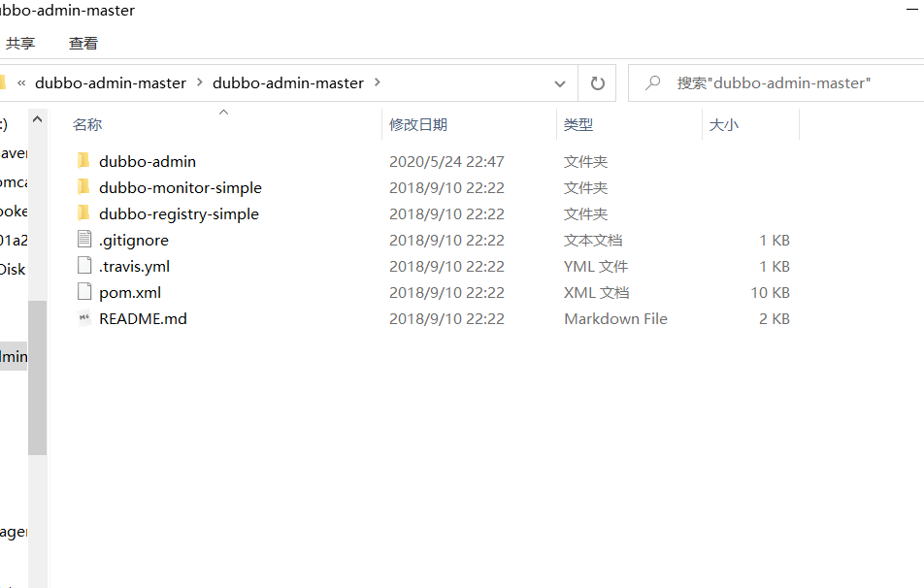
Task: Select the .gitignore file name
Action: [134, 241]
